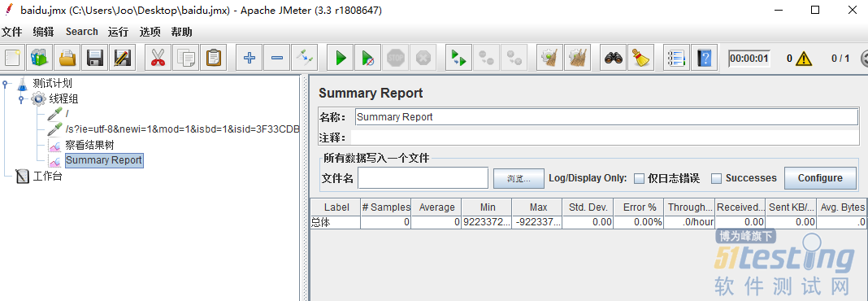Select 工作台 in the tree
The image size is (868, 301).
point(48,177)
